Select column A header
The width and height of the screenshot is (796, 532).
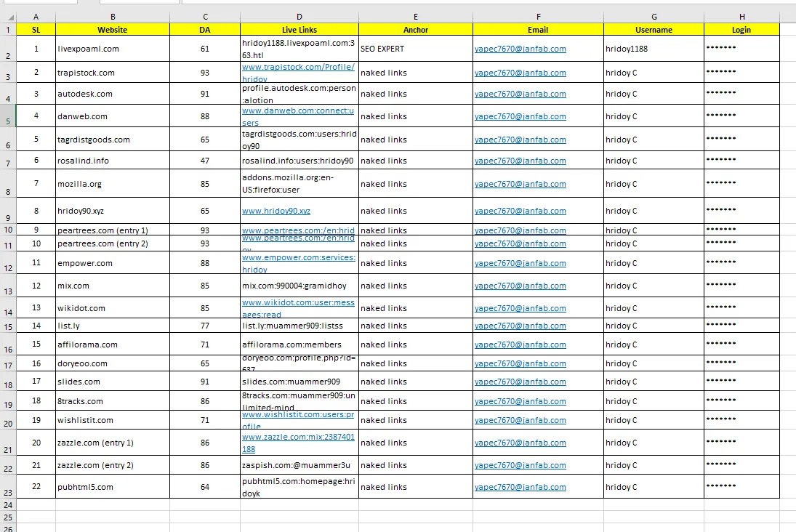(x=36, y=17)
